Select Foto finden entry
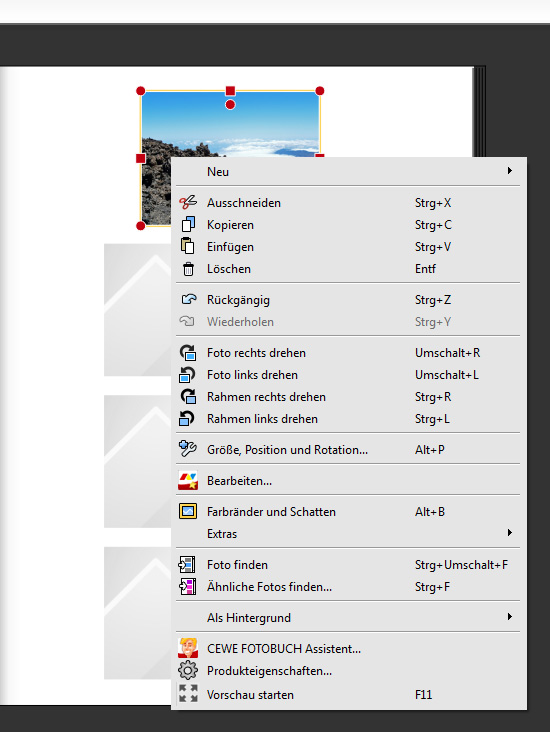The image size is (550, 732). pyautogui.click(x=348, y=564)
